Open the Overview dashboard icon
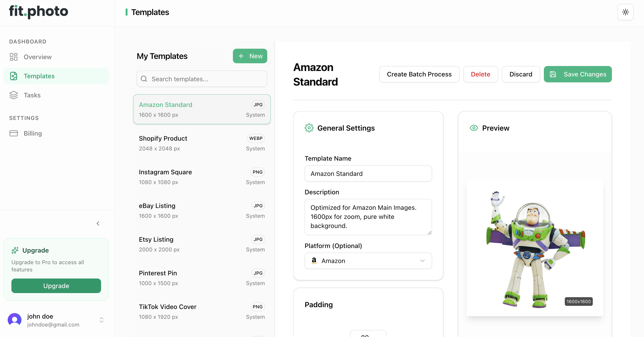Screen dimensions: 644x337 tap(14, 57)
